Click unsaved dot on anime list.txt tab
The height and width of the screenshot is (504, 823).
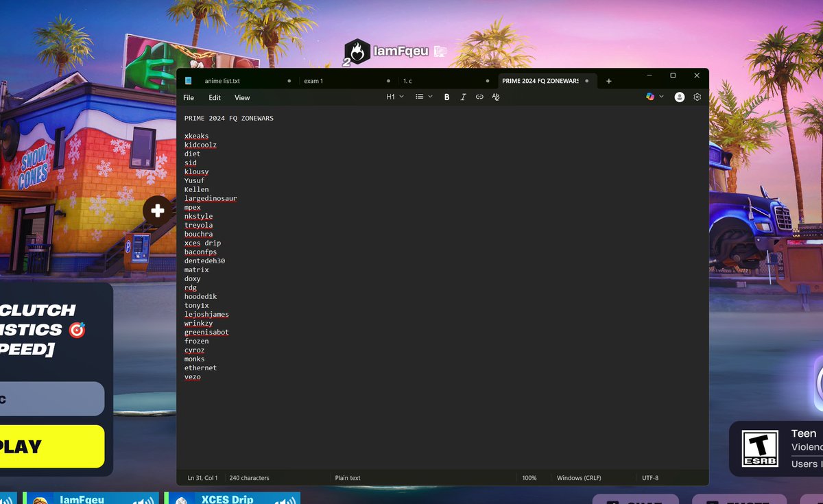[289, 81]
